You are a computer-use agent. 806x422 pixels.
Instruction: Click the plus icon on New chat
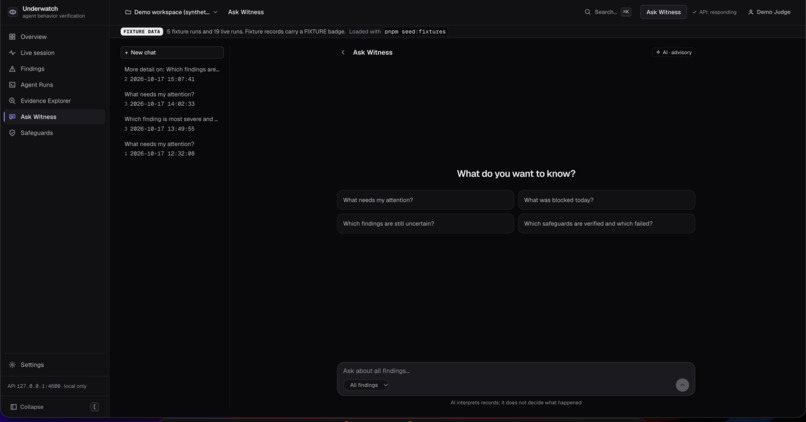coord(126,52)
